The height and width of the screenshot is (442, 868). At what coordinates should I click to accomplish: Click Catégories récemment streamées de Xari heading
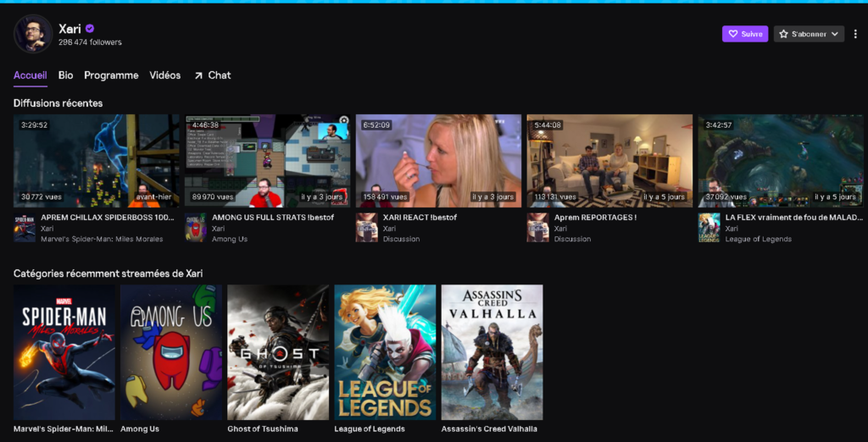[x=108, y=273]
